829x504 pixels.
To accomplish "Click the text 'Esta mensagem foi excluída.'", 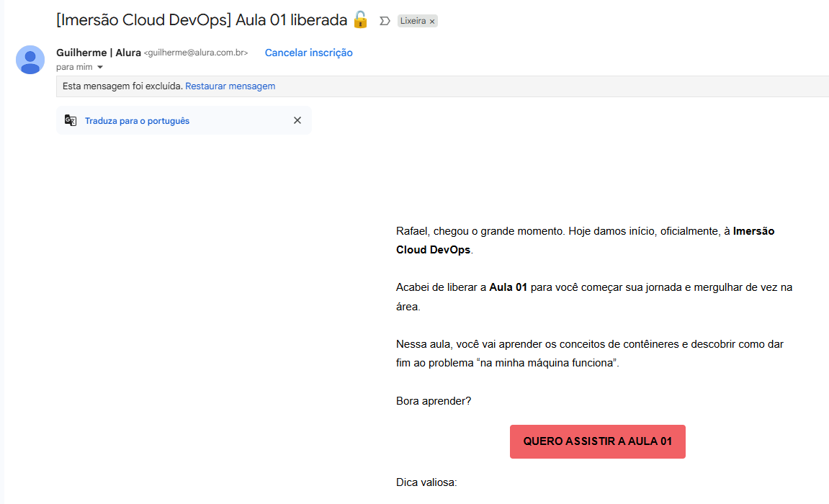I will pos(122,86).
